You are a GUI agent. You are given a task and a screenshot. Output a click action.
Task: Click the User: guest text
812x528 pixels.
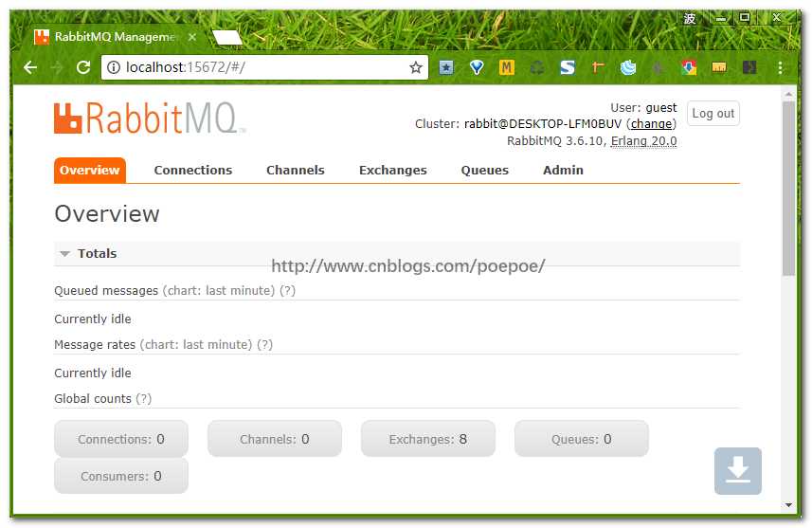pyautogui.click(x=643, y=108)
